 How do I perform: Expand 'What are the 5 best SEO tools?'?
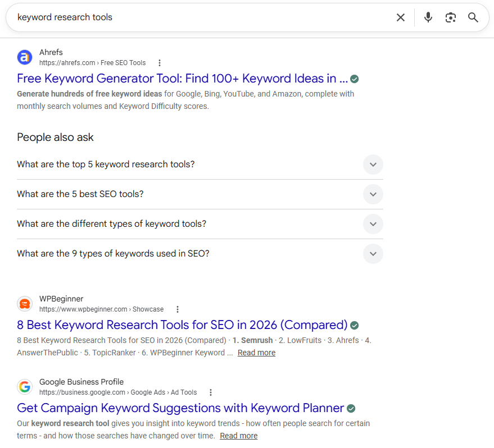point(200,194)
